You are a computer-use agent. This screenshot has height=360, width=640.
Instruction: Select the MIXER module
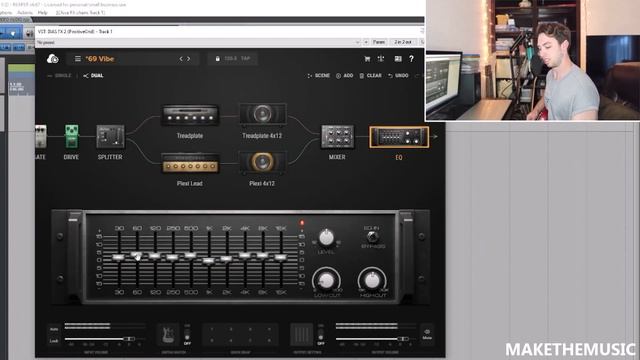pos(337,136)
